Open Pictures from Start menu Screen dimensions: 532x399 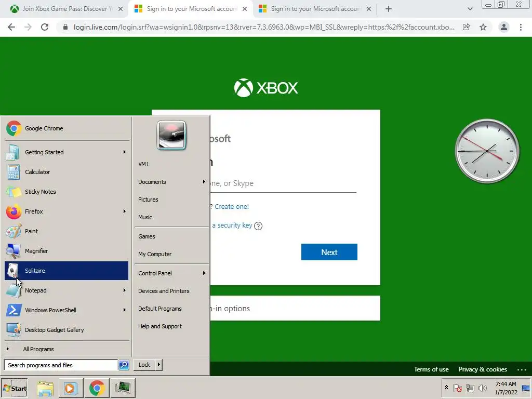coord(148,199)
